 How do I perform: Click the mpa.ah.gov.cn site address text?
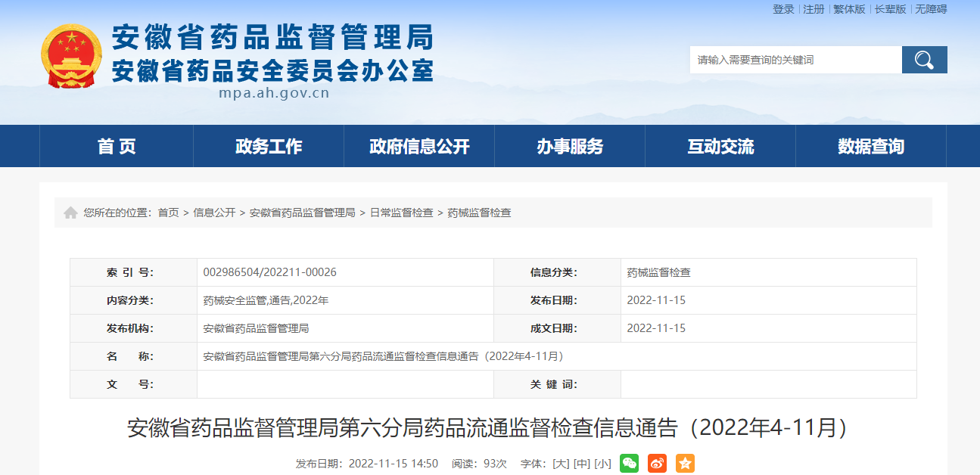point(274,94)
